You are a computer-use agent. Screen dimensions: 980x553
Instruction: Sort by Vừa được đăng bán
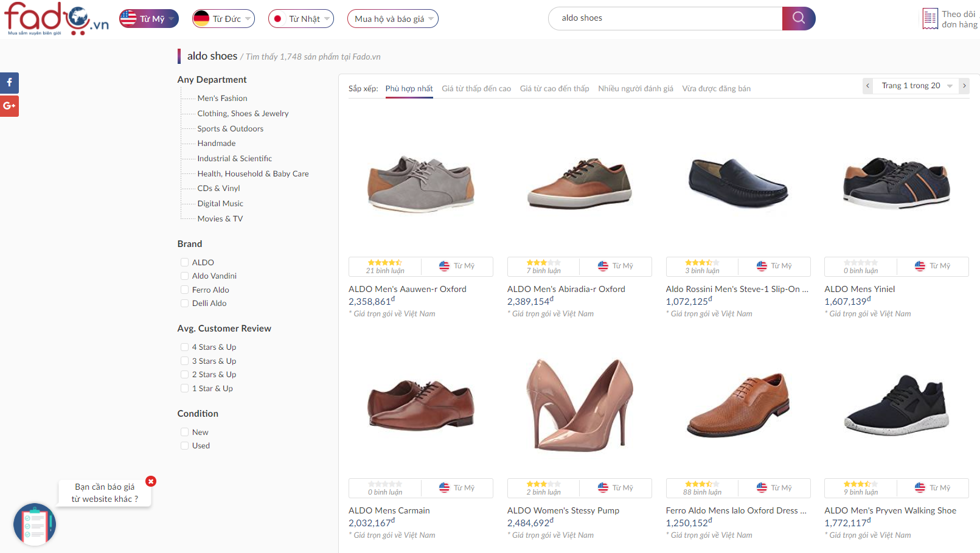click(x=716, y=89)
